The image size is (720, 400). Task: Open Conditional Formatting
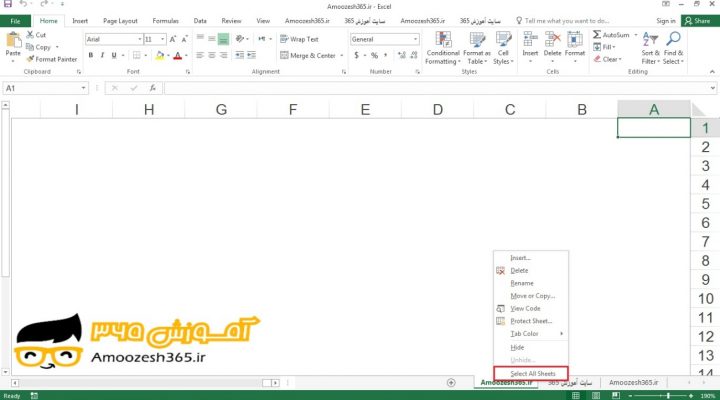coord(443,48)
